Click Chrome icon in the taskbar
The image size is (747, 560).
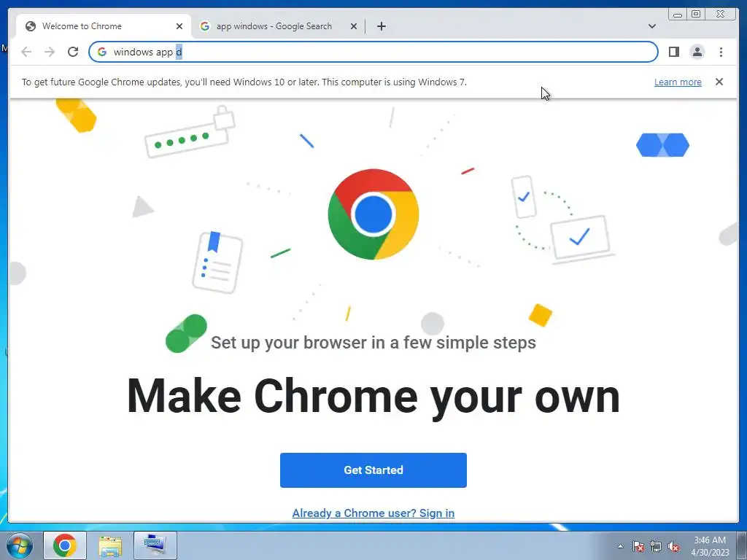65,545
